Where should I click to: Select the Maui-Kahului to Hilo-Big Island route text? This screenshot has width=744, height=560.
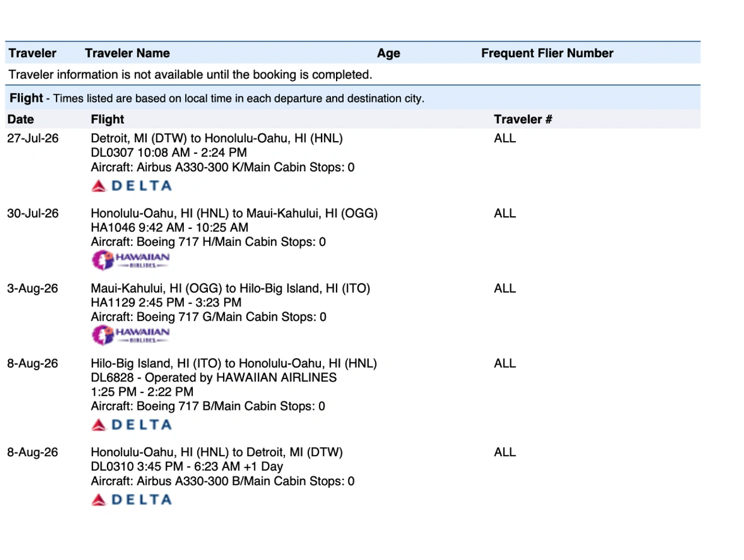coord(230,288)
